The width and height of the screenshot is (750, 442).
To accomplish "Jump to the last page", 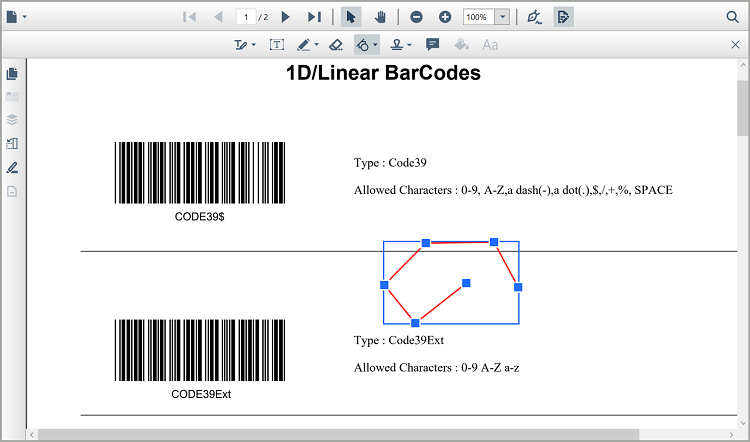I will pos(314,17).
